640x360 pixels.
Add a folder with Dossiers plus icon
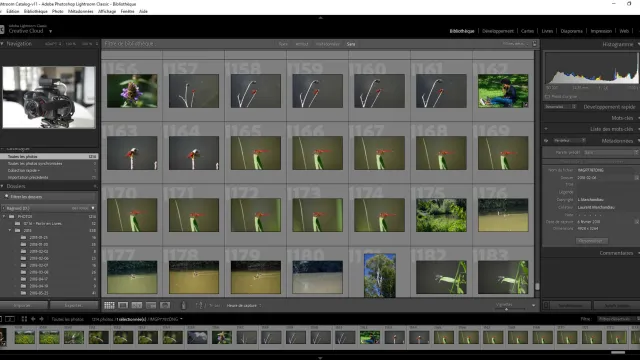tap(95, 186)
